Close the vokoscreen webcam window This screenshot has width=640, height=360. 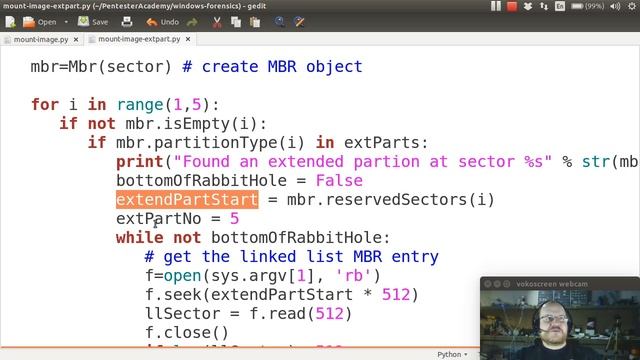click(487, 284)
